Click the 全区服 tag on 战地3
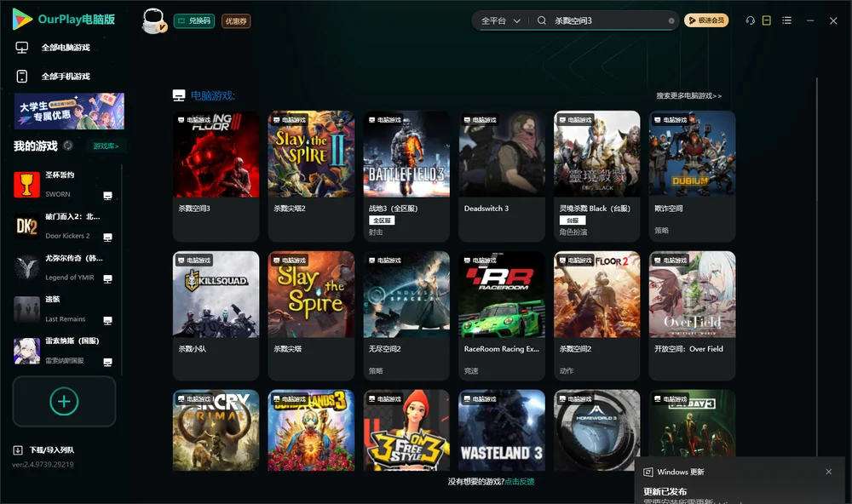The height and width of the screenshot is (504, 852). coord(382,220)
